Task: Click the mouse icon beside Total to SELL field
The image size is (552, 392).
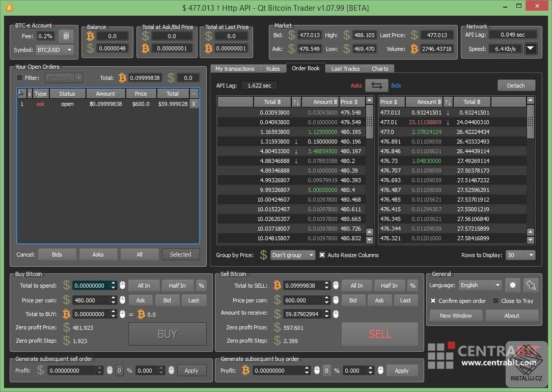Action: pyautogui.click(x=335, y=286)
